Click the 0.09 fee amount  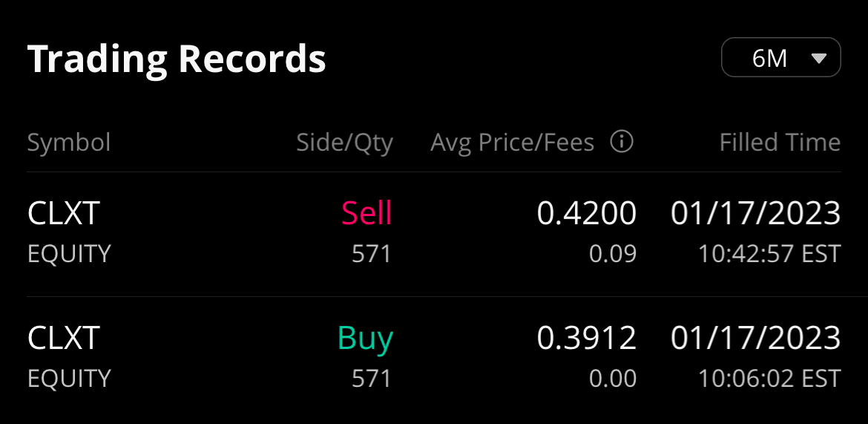[613, 254]
